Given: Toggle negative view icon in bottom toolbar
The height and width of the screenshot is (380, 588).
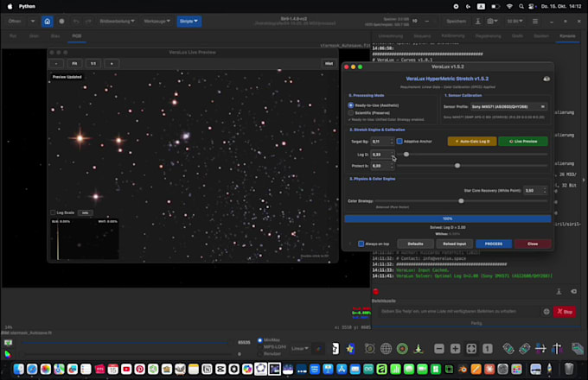Looking at the screenshot, I should [x=336, y=349].
